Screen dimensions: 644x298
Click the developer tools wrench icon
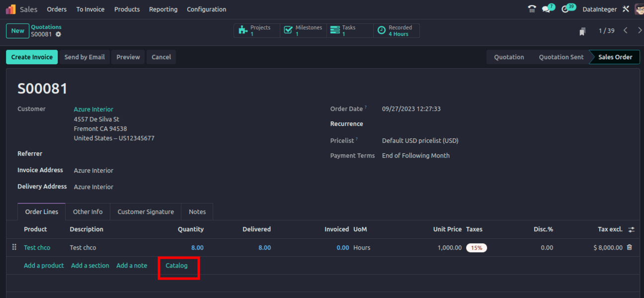(626, 9)
